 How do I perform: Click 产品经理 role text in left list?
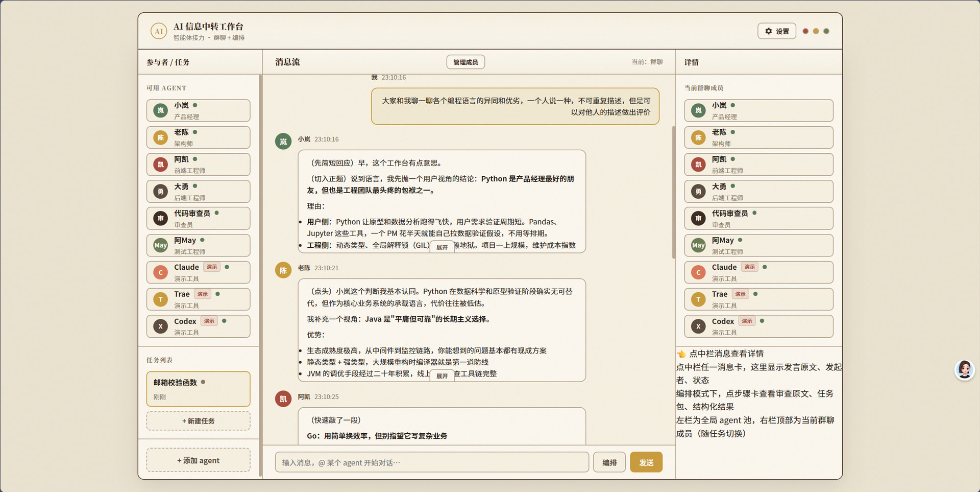point(187,116)
